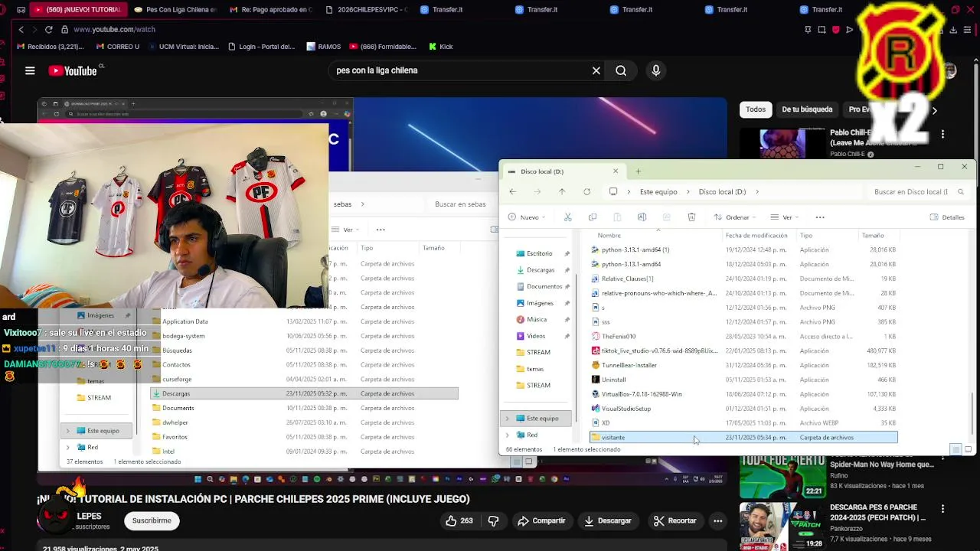Click the Recortar button
The image size is (980, 551).
(x=675, y=520)
